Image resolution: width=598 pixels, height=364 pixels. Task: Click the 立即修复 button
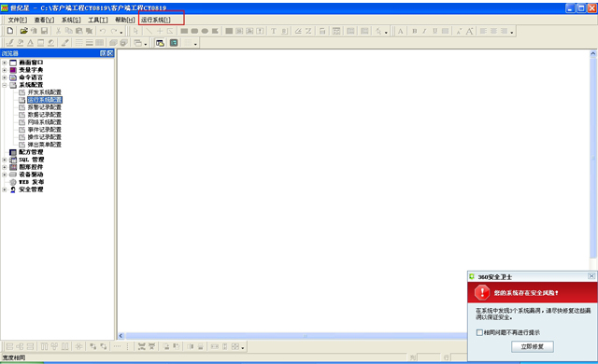(x=533, y=346)
